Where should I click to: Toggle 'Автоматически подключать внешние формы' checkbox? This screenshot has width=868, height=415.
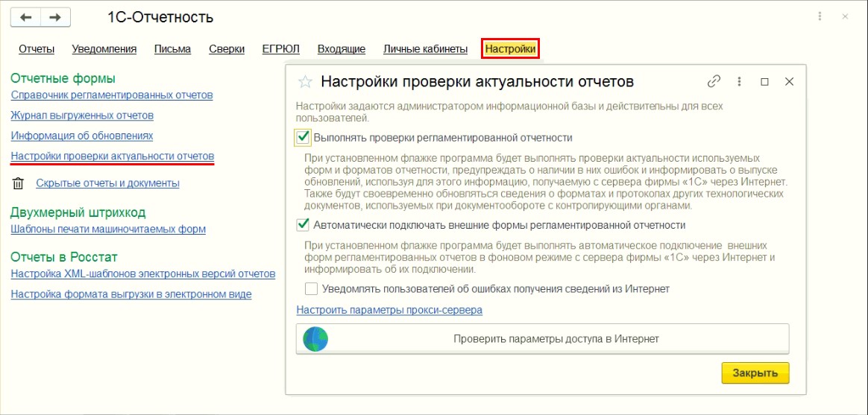tap(302, 225)
